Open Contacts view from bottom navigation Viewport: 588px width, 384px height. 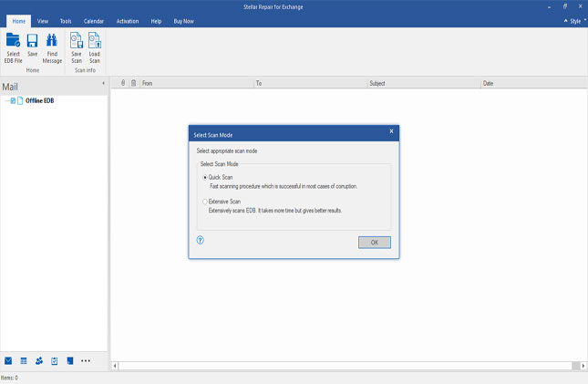tap(39, 360)
